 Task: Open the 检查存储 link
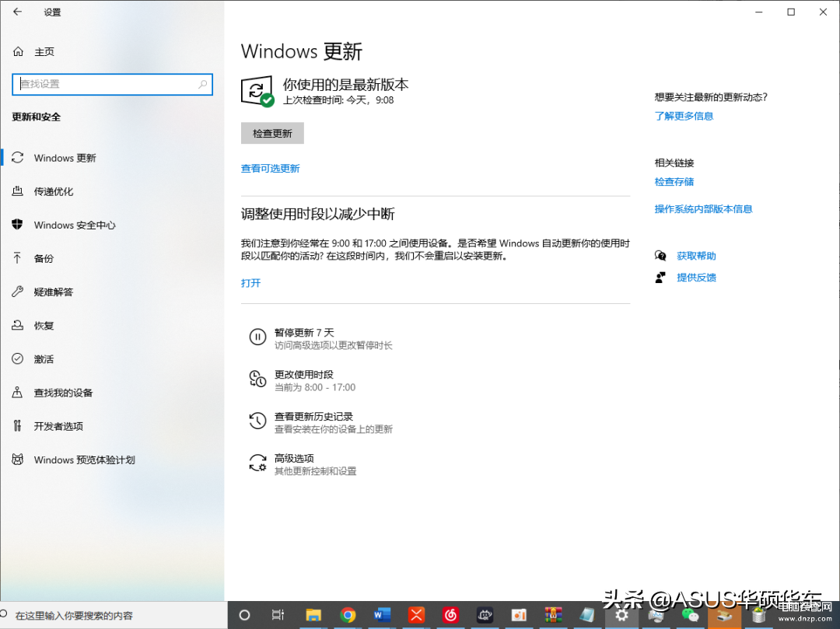point(674,182)
